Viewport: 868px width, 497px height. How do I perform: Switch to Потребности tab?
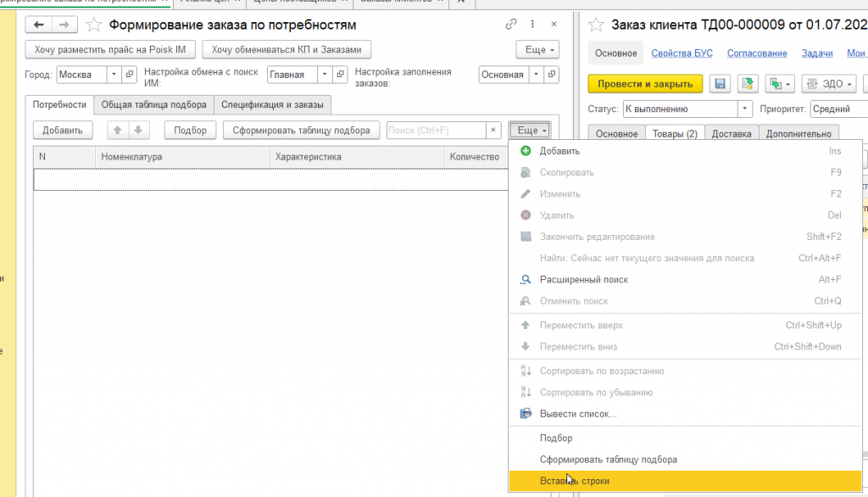click(59, 104)
